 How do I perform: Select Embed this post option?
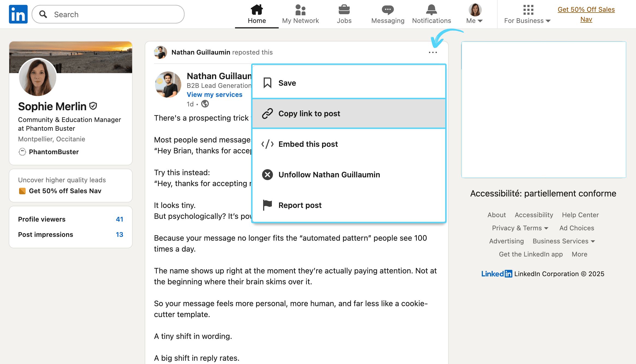[x=349, y=144]
